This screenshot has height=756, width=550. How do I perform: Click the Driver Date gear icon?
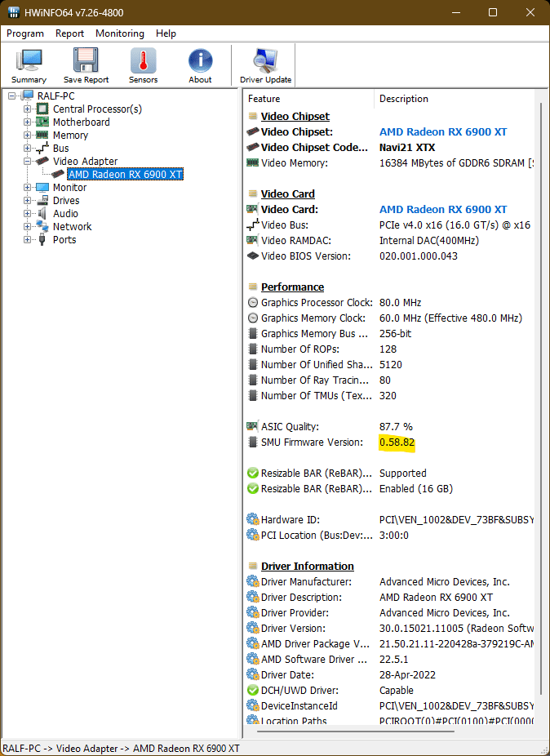pos(253,674)
